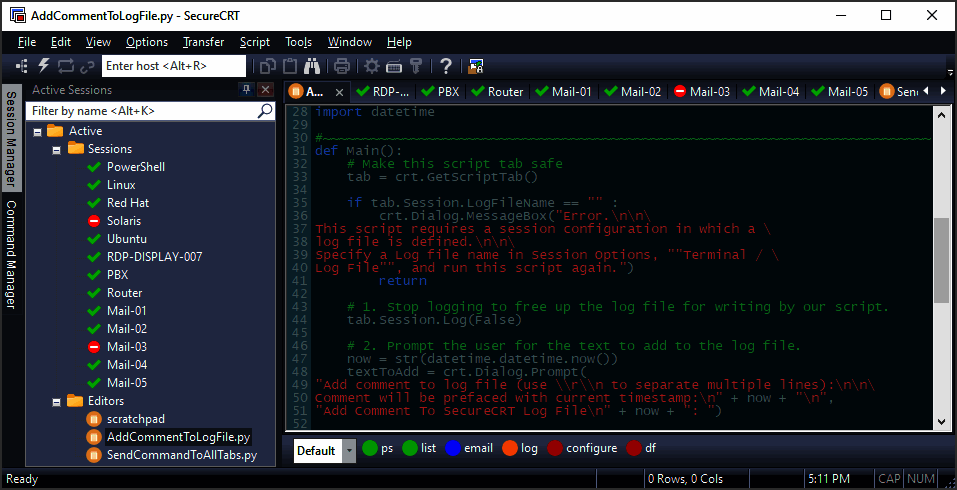This screenshot has width=957, height=490.
Task: Select the Ubuntu session
Action: pos(126,239)
